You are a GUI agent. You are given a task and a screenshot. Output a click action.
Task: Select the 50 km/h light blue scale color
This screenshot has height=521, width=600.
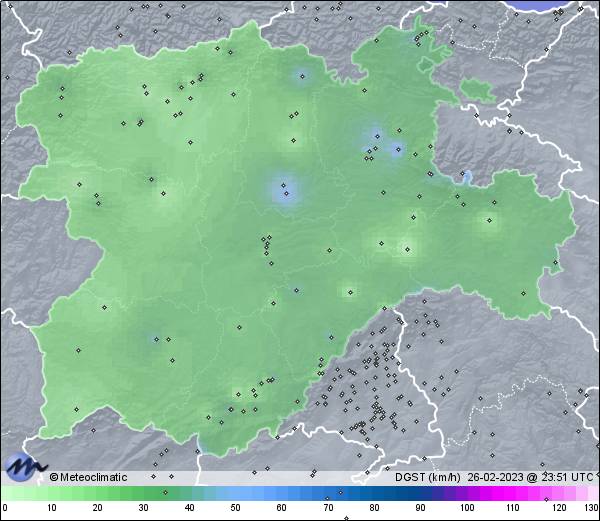tap(235, 494)
